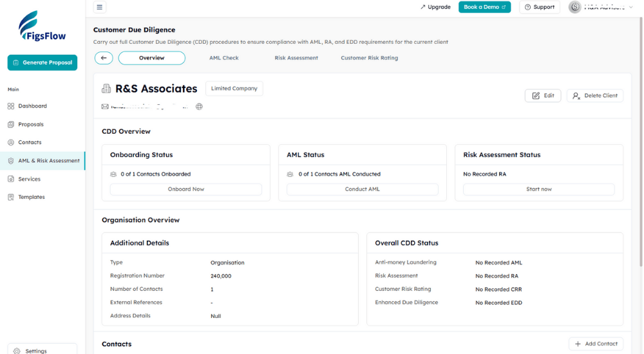
Task: Click the FigsFlow logo
Action: coord(43,26)
